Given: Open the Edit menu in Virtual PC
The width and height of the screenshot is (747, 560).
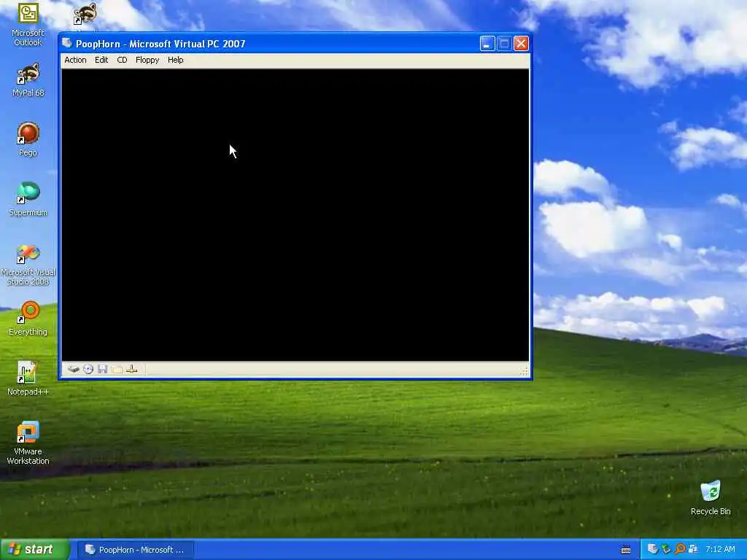Looking at the screenshot, I should click(101, 60).
